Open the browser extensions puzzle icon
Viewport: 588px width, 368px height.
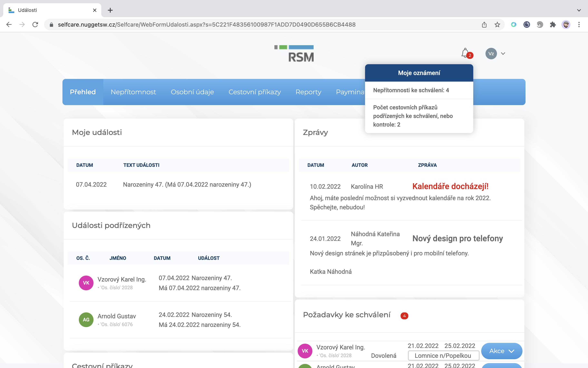[x=553, y=25]
